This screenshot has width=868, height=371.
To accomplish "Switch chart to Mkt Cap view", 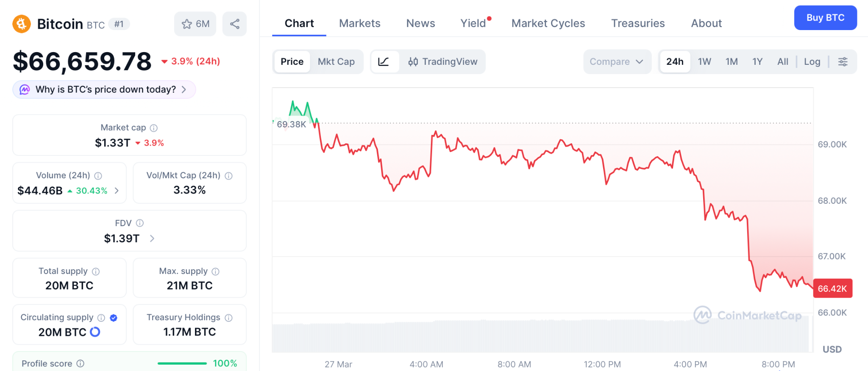I will (x=336, y=62).
